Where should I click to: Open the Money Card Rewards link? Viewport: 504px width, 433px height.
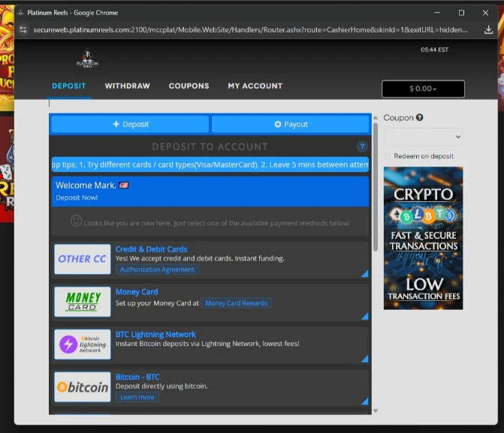236,303
